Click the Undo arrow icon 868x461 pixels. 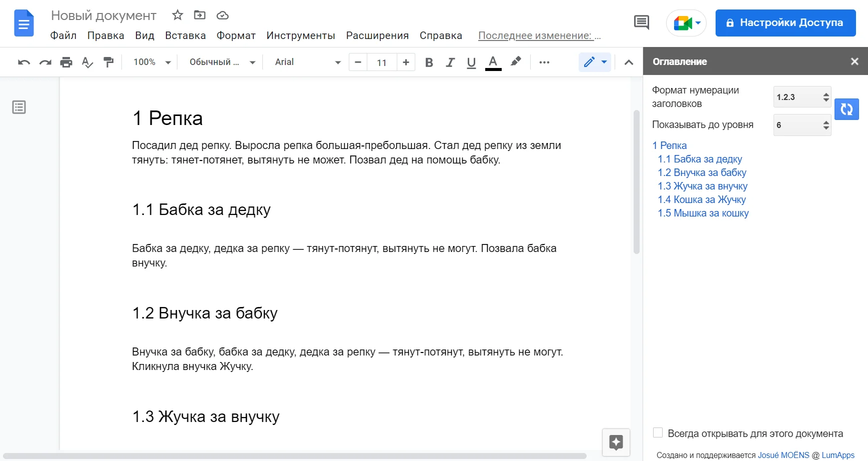coord(23,62)
